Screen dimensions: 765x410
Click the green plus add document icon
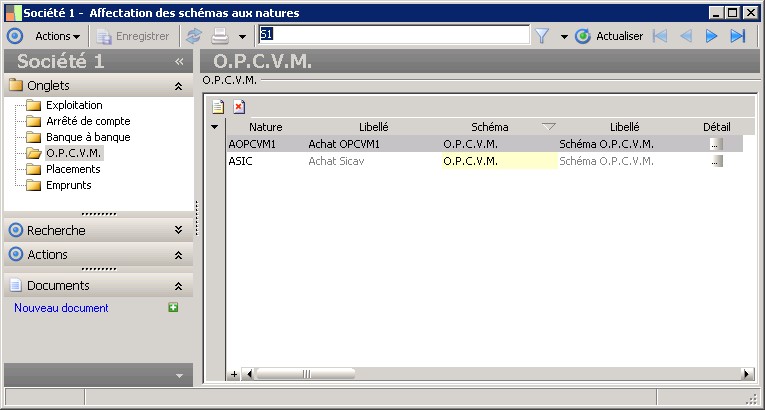coord(173,308)
